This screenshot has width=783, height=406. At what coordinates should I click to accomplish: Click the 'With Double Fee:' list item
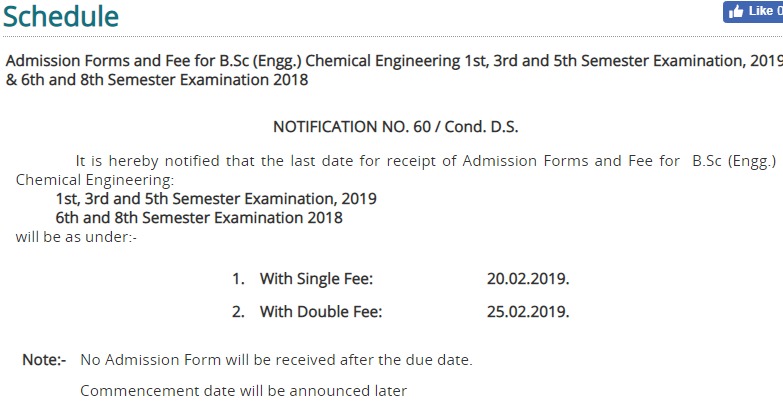point(321,312)
